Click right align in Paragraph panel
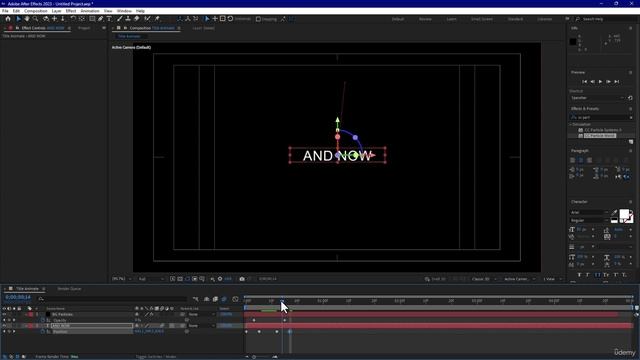The width and height of the screenshot is (640, 360). (x=589, y=160)
